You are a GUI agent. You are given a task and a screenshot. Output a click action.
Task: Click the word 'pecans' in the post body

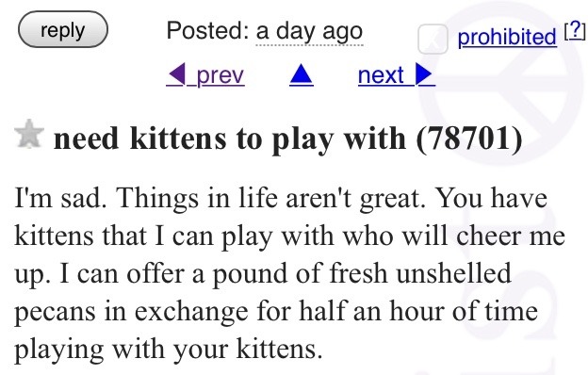point(55,313)
